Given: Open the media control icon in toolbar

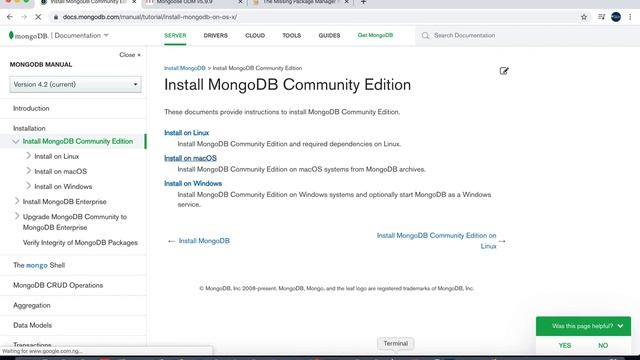Looking at the screenshot, I should click(x=601, y=17).
